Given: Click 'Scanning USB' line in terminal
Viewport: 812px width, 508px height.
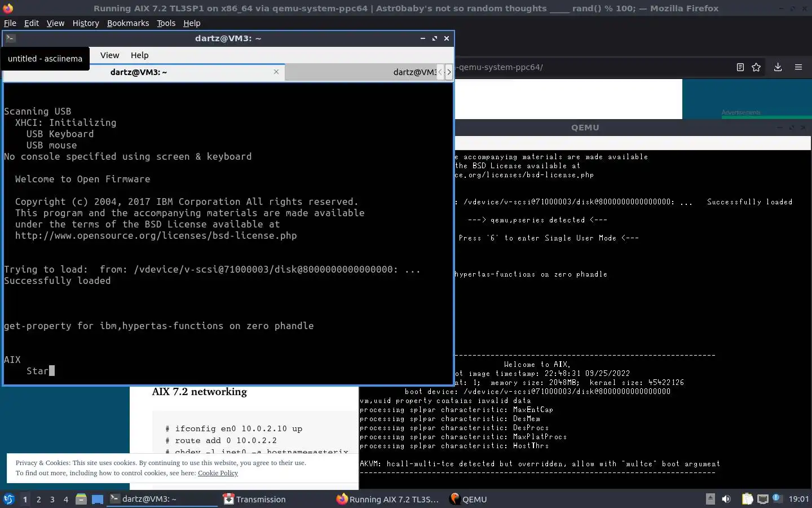Looking at the screenshot, I should (37, 111).
